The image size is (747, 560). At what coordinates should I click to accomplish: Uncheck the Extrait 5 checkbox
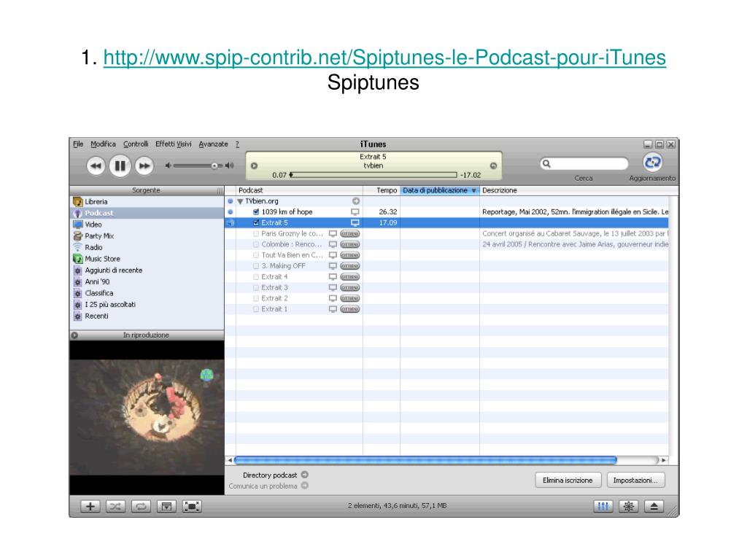coord(256,223)
